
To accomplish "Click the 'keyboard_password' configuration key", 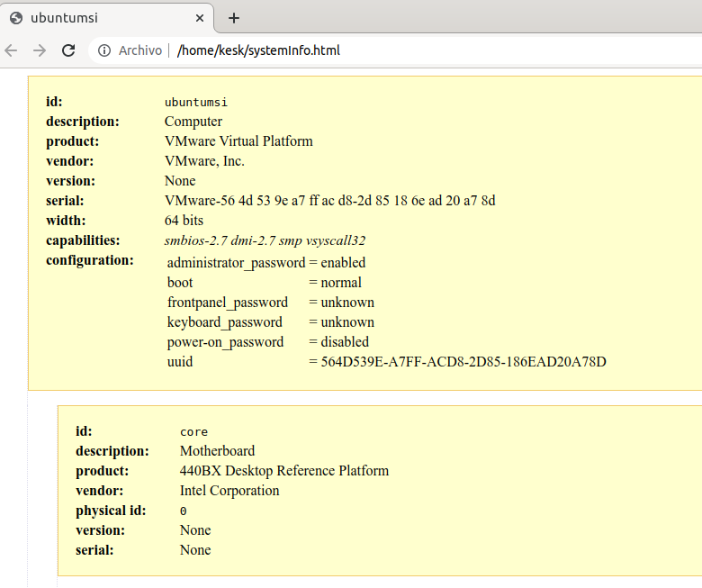I will 225,322.
